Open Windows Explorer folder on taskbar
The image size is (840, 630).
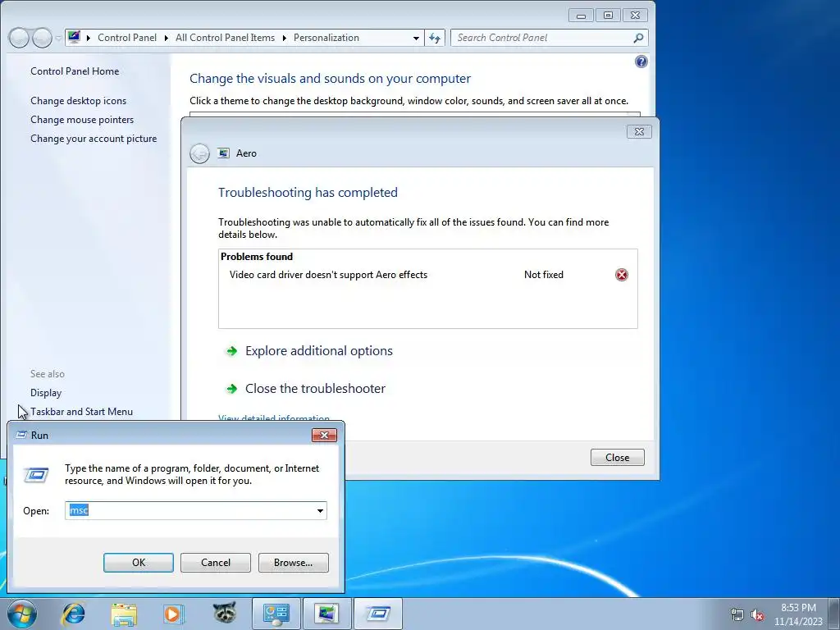124,614
